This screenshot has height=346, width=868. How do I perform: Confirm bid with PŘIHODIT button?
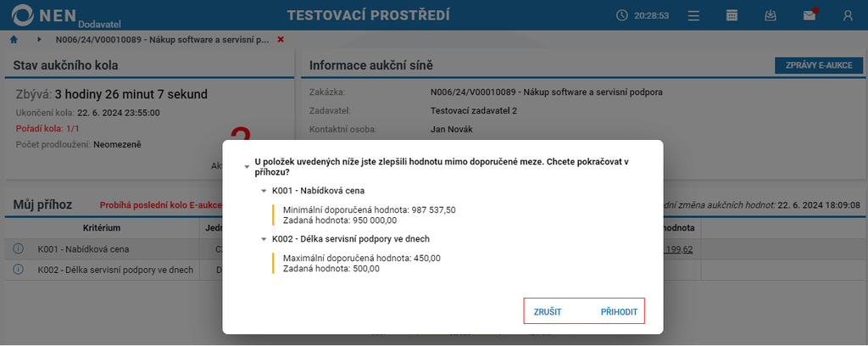619,312
